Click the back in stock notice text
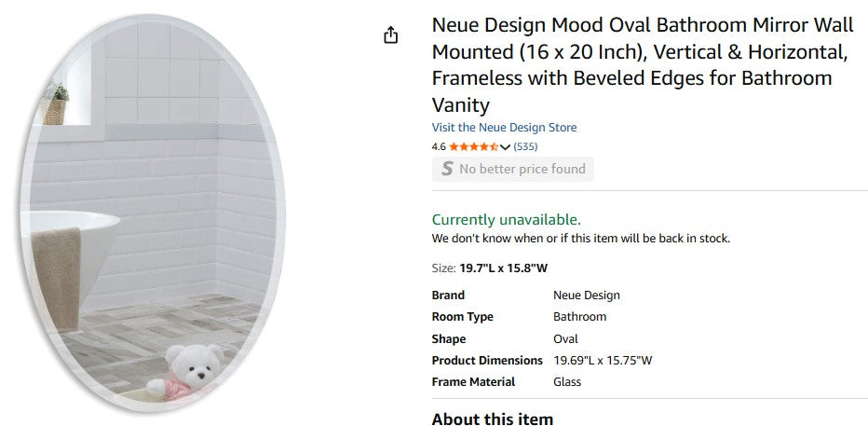Screen dimensions: 868x426 tap(580, 239)
